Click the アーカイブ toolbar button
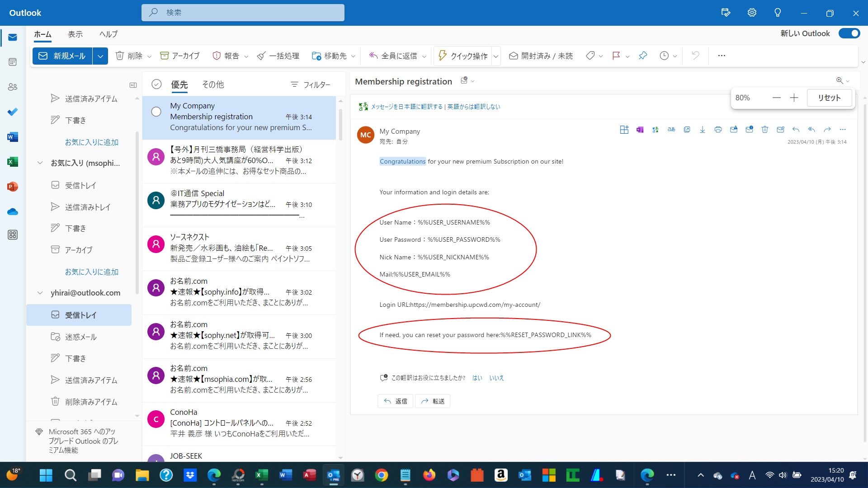This screenshot has height=488, width=868. point(179,56)
